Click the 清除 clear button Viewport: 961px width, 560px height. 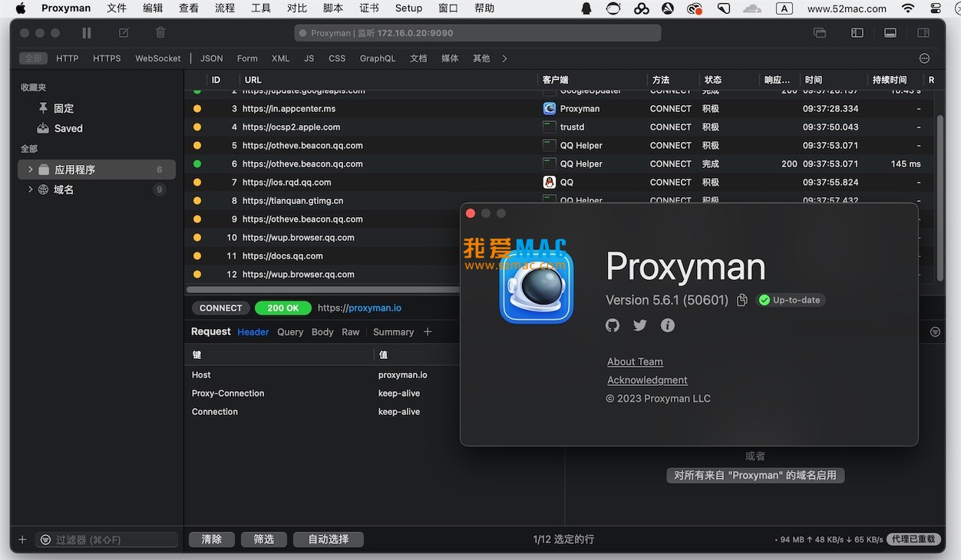pos(212,539)
